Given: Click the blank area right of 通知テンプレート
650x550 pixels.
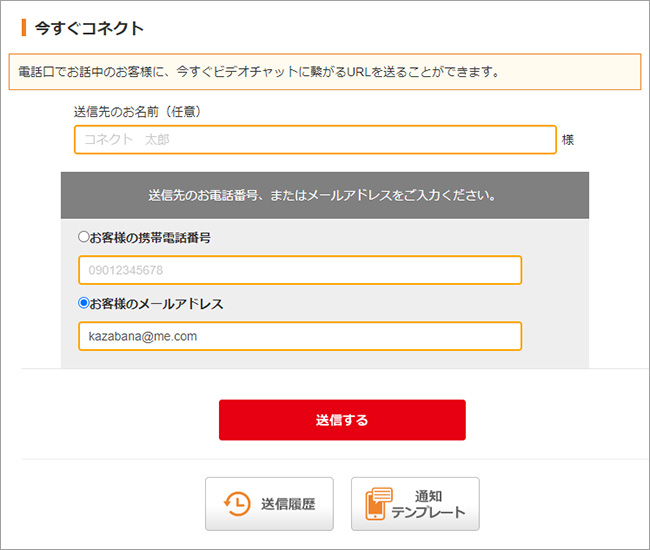Looking at the screenshot, I should point(560,504).
